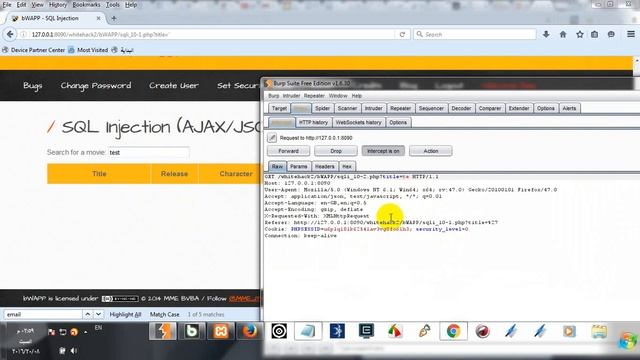The width and height of the screenshot is (640, 360).
Task: Find next match with down arrow
Action: point(98,314)
